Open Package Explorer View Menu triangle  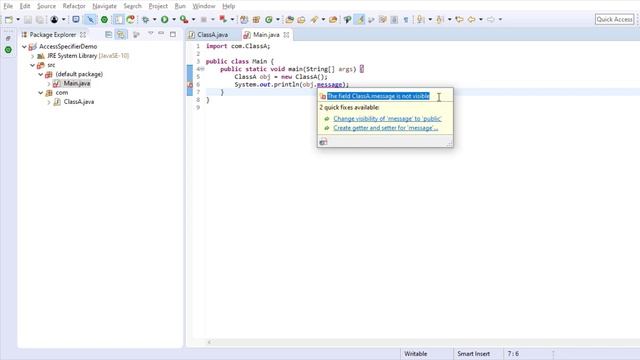point(151,33)
